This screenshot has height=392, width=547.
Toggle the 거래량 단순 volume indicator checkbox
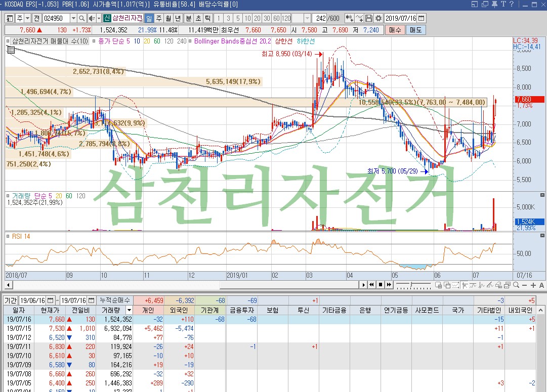8,196
